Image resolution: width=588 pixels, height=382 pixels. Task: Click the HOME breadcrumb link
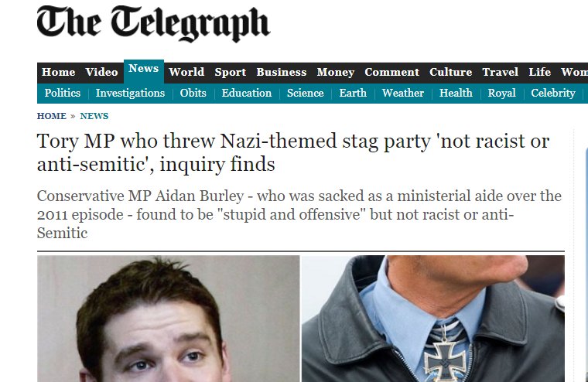pyautogui.click(x=51, y=116)
